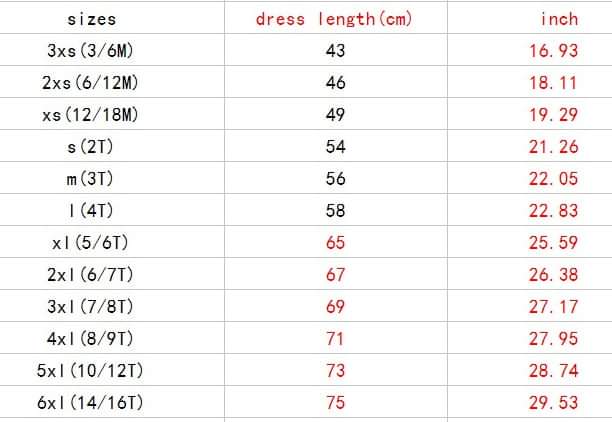Image resolution: width=612 pixels, height=422 pixels.
Task: Click the xs(12/18M) size label
Action: (92, 114)
